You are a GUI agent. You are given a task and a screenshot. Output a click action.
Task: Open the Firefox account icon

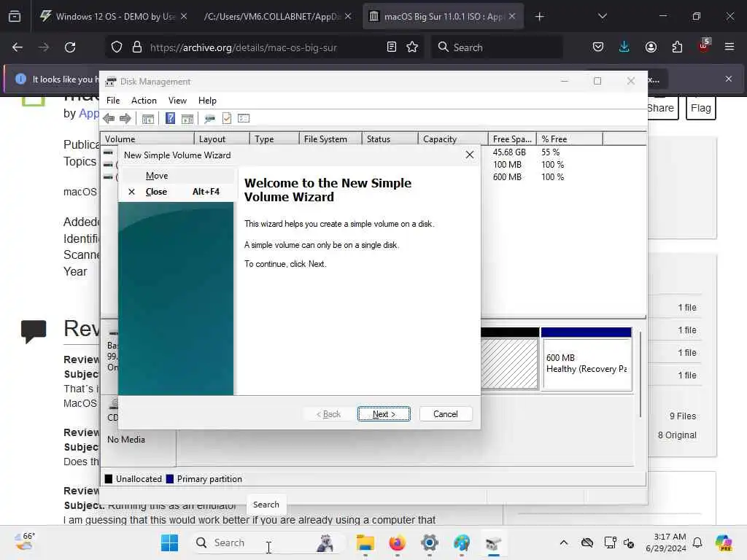click(651, 47)
